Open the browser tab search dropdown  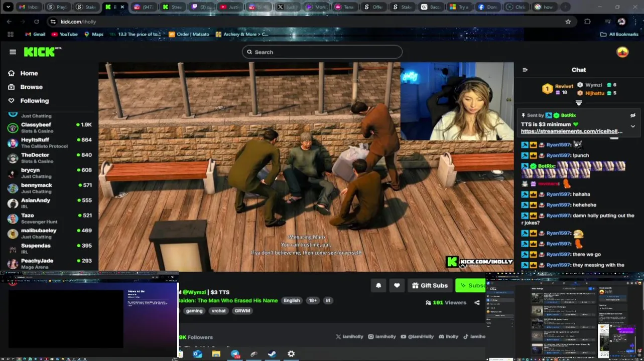[x=8, y=7]
